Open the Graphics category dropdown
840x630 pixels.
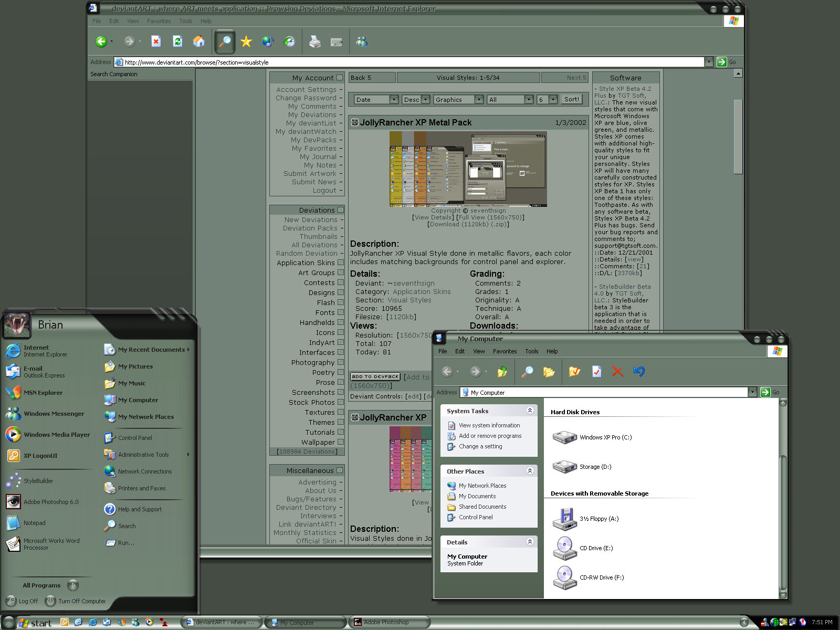478,99
